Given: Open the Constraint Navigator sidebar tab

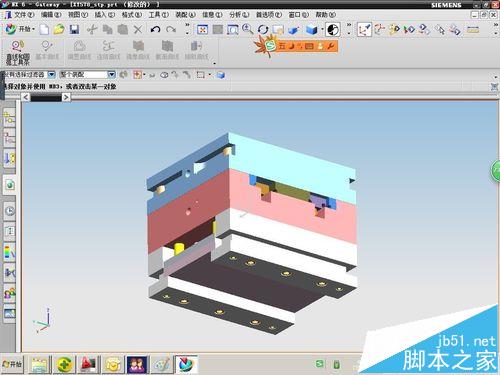Looking at the screenshot, I should (x=9, y=138).
